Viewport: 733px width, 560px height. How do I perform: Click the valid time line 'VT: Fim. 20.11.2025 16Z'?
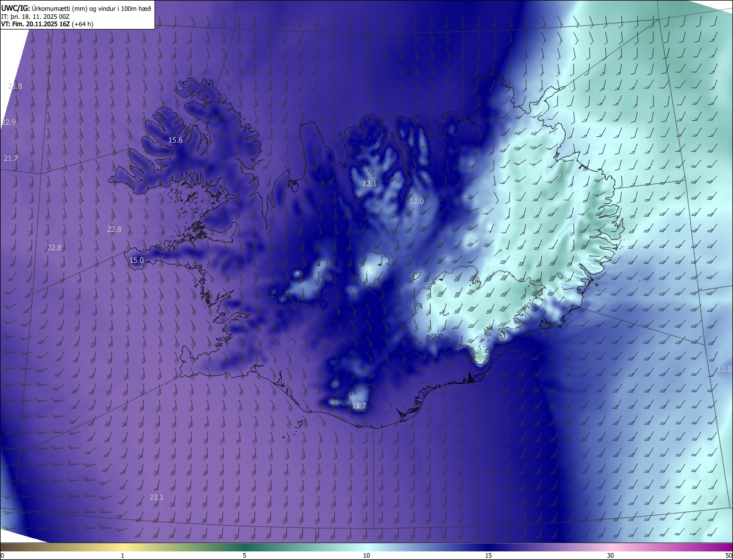click(36, 24)
